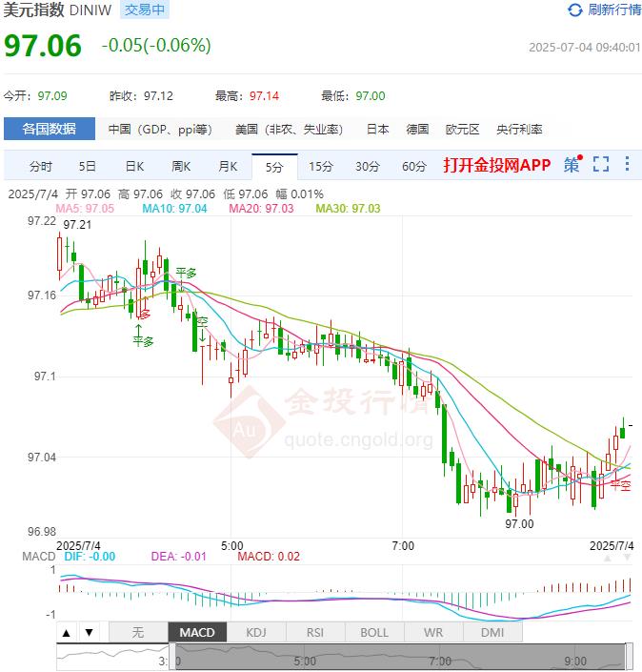
Task: Open 美国 (非农、失业率) data link
Action: (290, 130)
